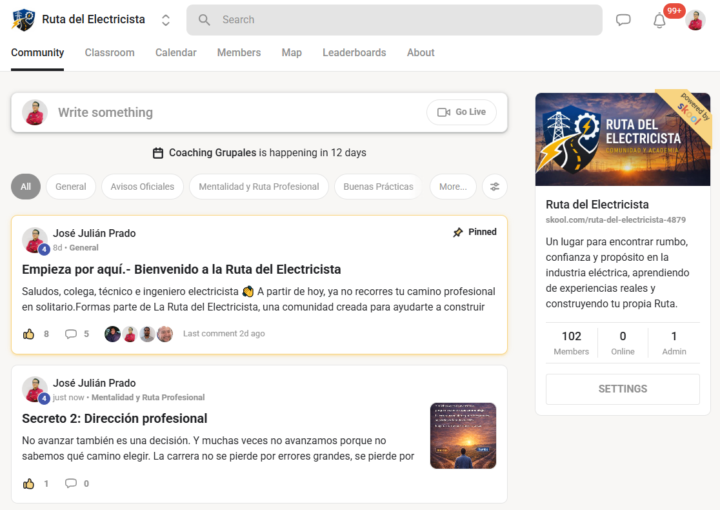Screen dimensions: 720x510
Task: Open the Coaching Grupales event link
Action: pos(213,152)
